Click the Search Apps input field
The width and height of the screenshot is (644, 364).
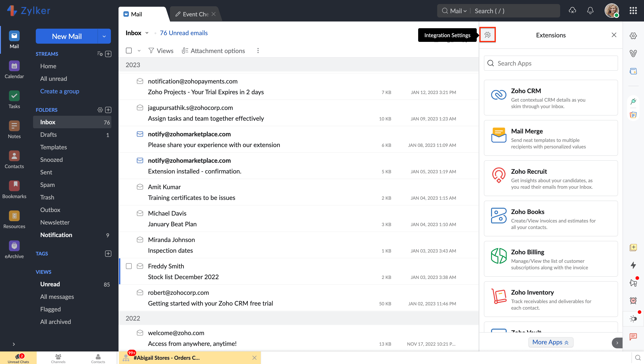(x=551, y=63)
